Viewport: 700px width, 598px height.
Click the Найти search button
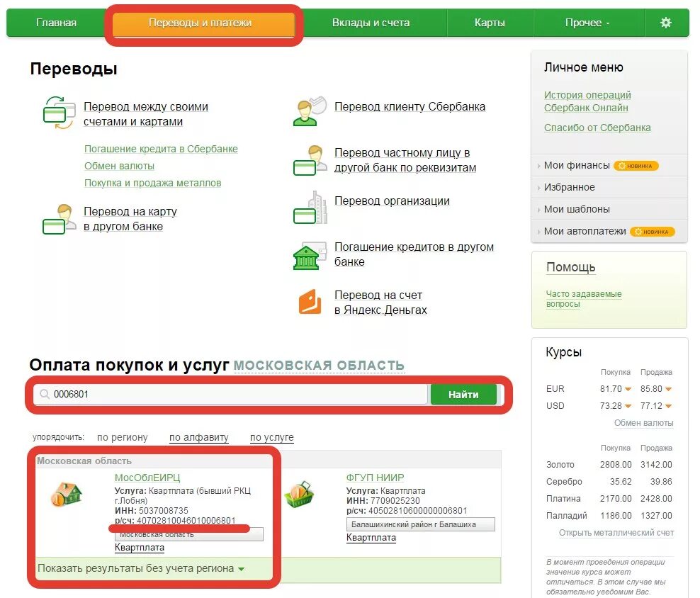(x=463, y=395)
